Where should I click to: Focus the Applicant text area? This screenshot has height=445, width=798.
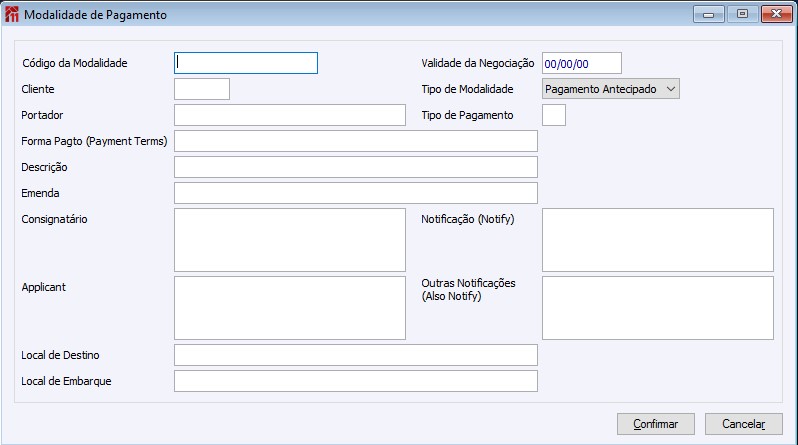coord(290,308)
